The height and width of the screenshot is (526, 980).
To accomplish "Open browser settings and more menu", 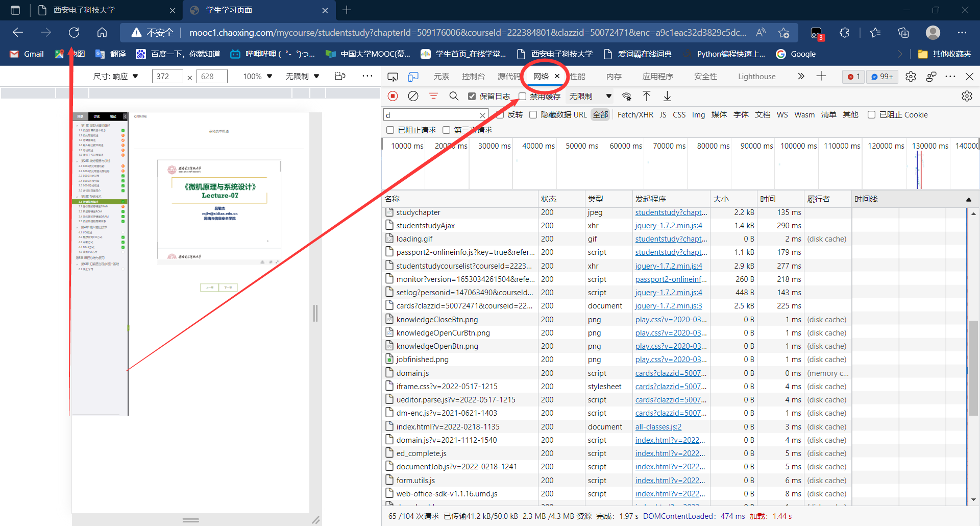I will click(x=962, y=33).
